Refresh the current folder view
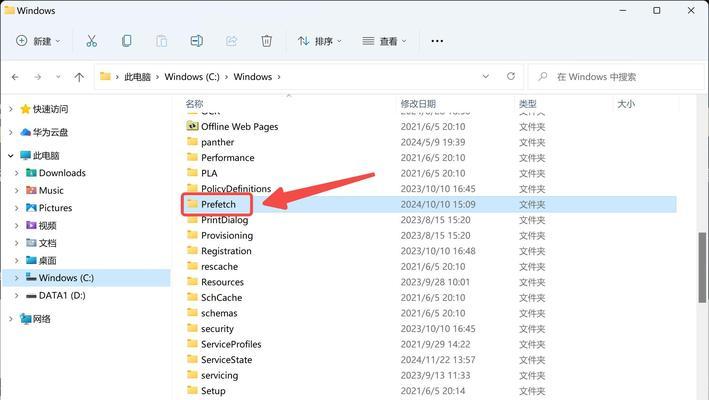The image size is (709, 400). coord(511,76)
